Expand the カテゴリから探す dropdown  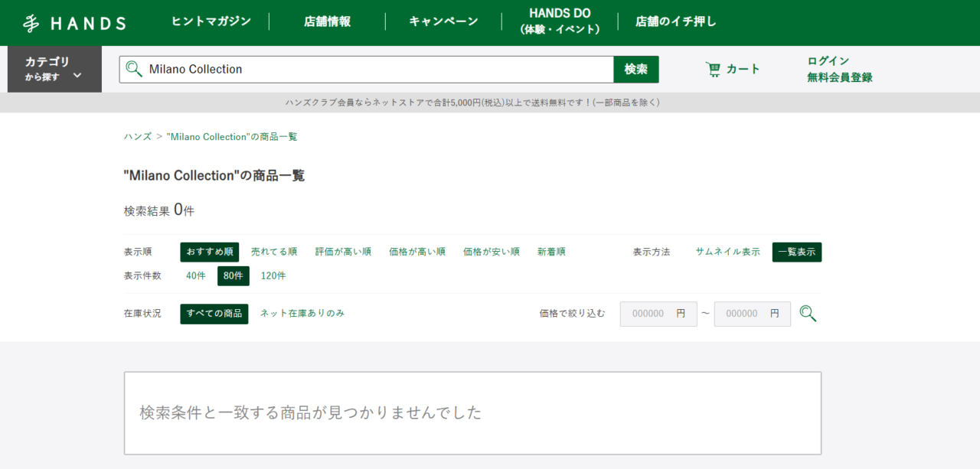pos(54,69)
